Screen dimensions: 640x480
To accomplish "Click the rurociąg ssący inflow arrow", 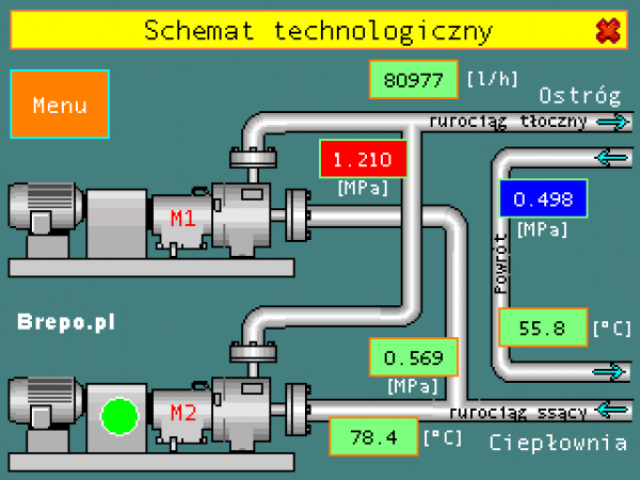I will (612, 409).
